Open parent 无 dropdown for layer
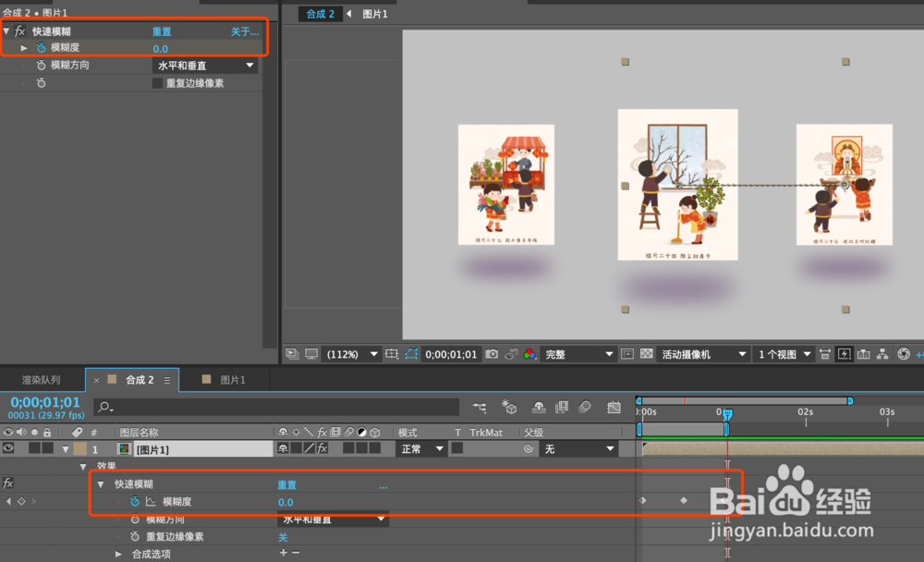This screenshot has height=562, width=924. 578,449
